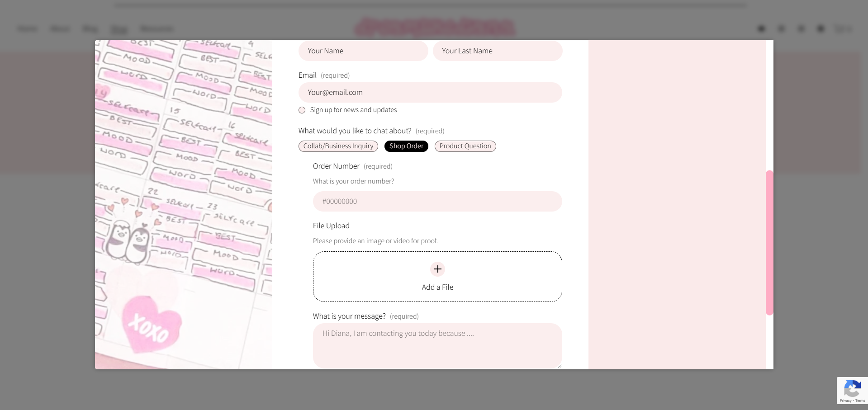Select the Product Question option
Screen dimensions: 868x410
click(465, 146)
